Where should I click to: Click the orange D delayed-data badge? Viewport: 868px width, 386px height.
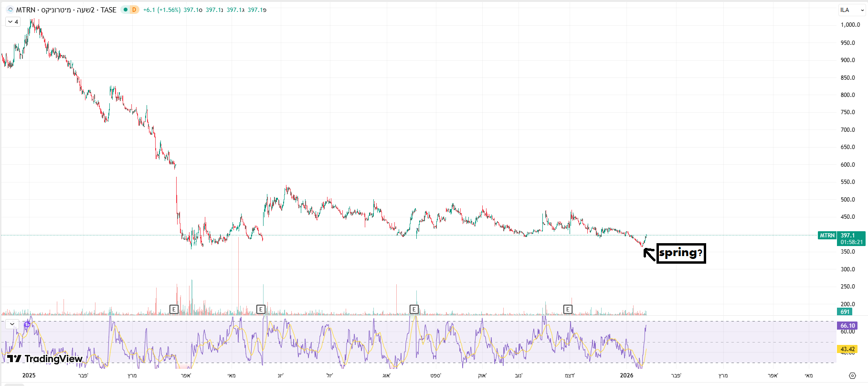[134, 10]
